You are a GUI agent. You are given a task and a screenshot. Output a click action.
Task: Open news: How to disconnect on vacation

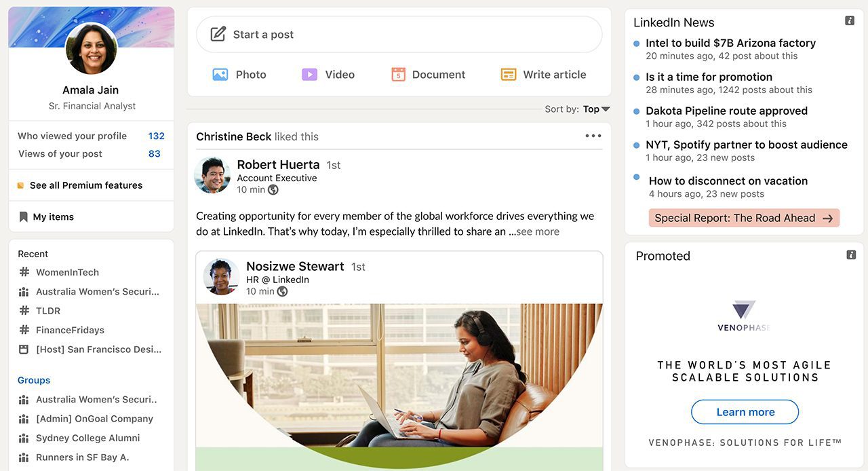(x=728, y=181)
